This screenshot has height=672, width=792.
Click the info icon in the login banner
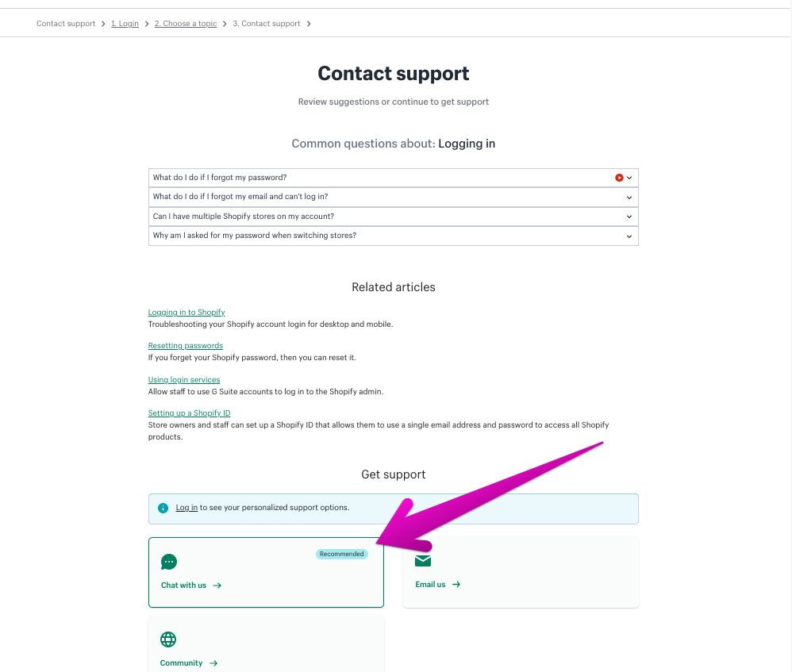click(163, 508)
